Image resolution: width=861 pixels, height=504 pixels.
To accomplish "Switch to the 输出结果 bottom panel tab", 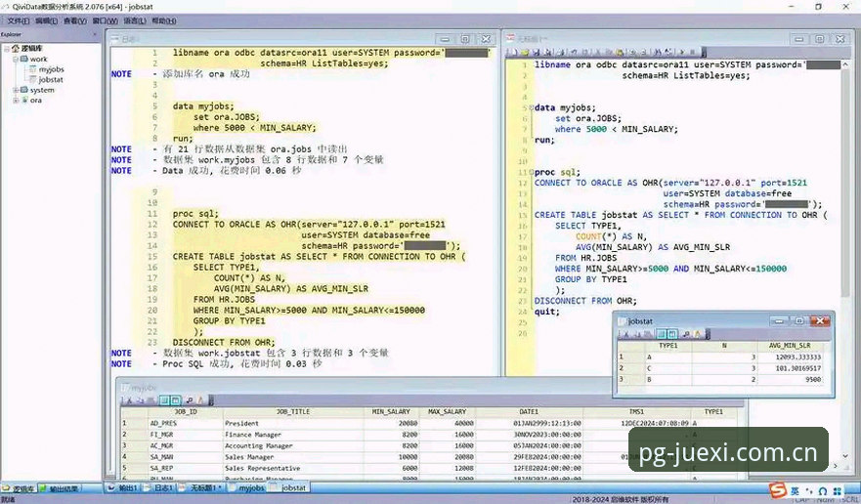I will [60, 488].
